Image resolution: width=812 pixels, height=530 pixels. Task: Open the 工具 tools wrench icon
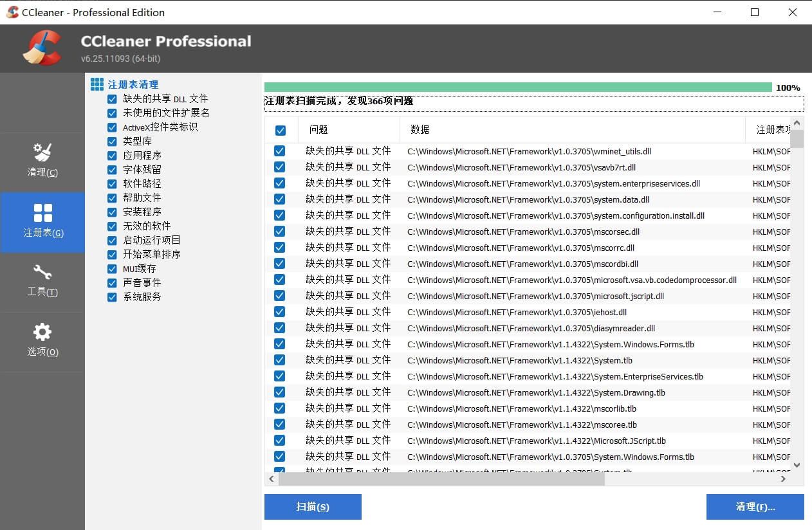(42, 272)
